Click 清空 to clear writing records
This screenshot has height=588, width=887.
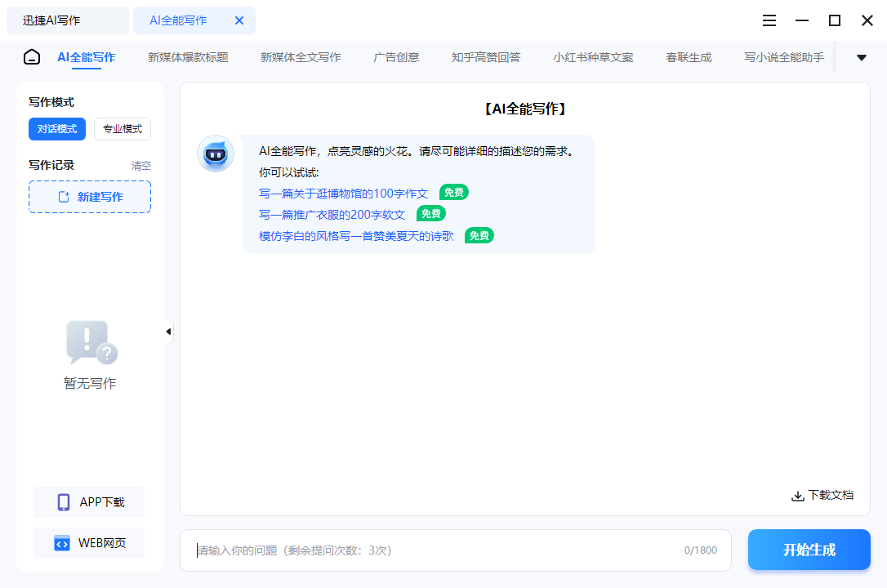tap(140, 165)
